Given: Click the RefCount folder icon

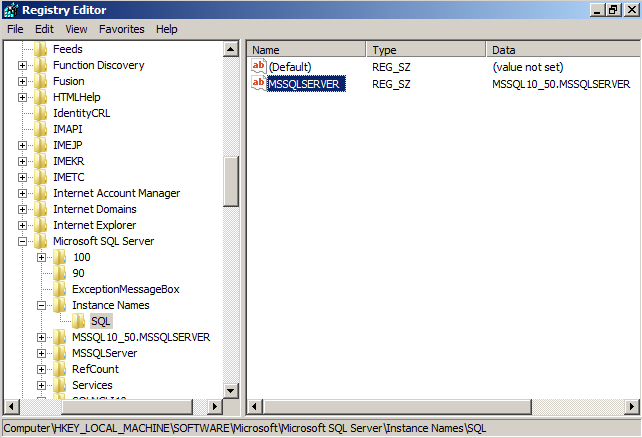Looking at the screenshot, I should 59,369.
